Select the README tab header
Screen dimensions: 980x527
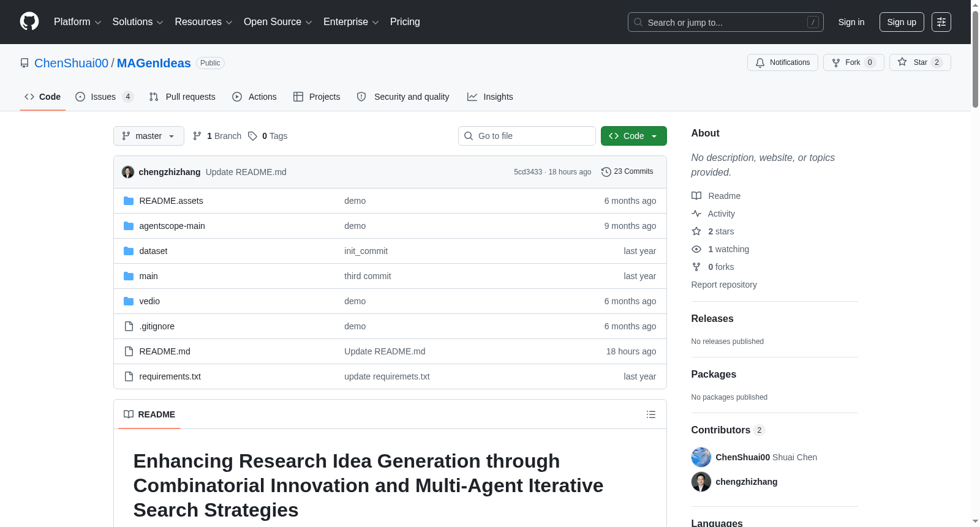click(149, 414)
